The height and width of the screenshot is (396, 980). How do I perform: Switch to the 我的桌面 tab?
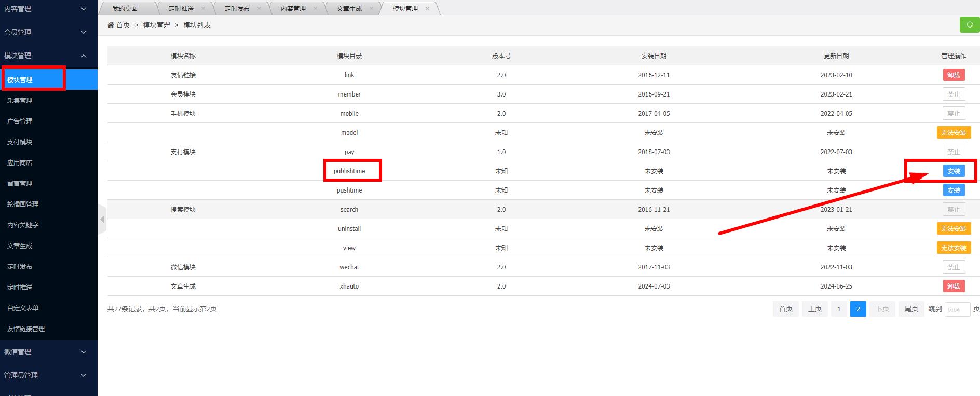pyautogui.click(x=125, y=8)
